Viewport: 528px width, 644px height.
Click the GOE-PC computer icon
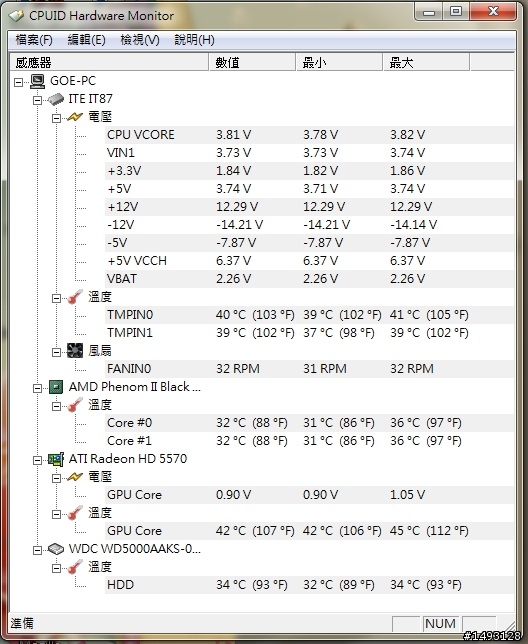(x=37, y=81)
